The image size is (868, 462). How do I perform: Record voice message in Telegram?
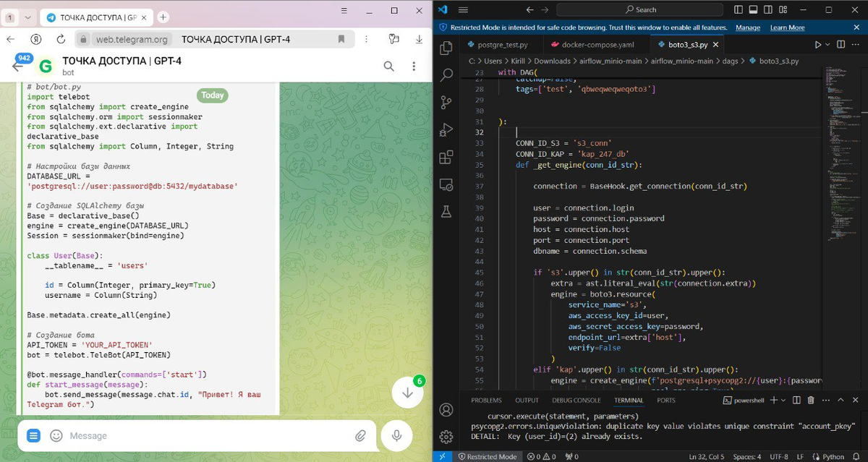396,435
